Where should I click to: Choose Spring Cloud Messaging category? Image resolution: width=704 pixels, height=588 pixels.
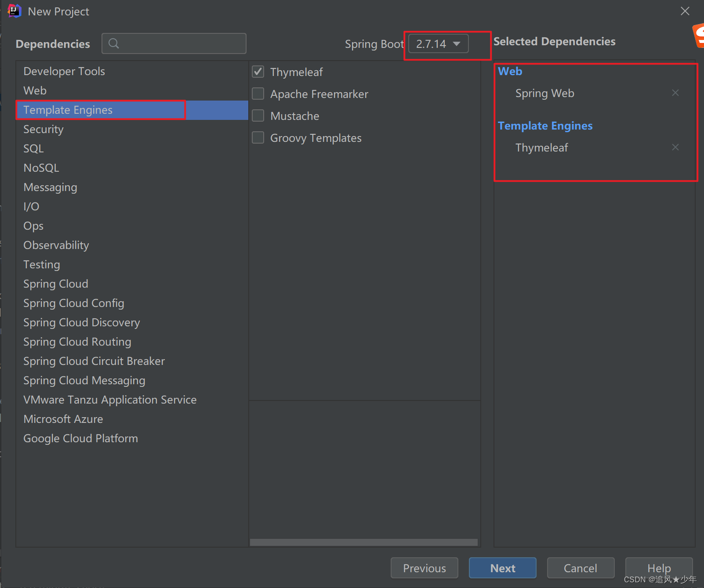132,380
